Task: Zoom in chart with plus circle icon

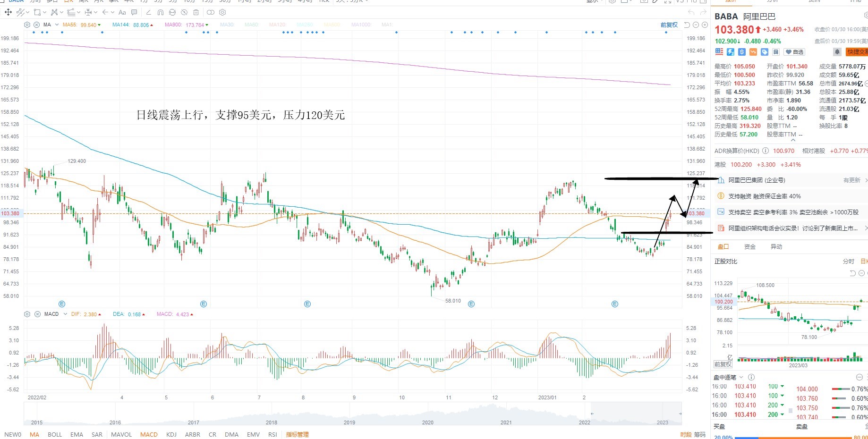Action: 705,25
